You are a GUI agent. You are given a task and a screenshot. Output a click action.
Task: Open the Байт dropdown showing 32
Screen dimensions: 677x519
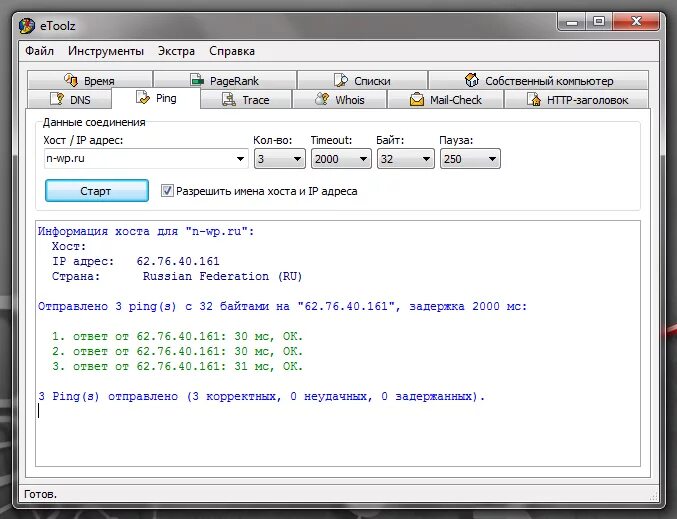point(405,159)
